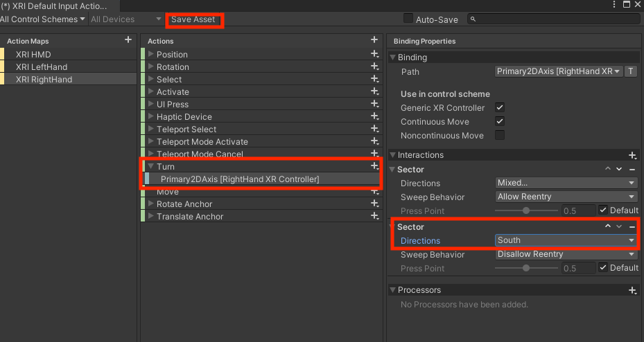Check Noncontinuous Move control scheme
The width and height of the screenshot is (644, 342).
[x=500, y=135]
